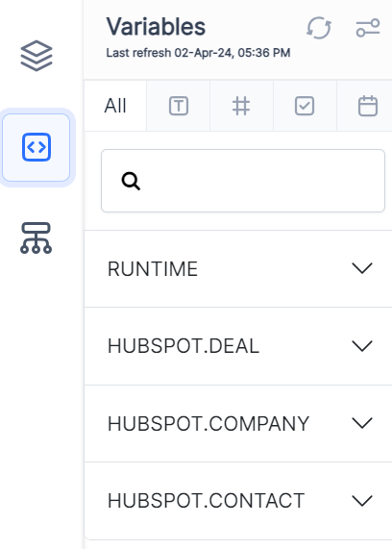This screenshot has width=392, height=549.
Task: Expand the HUBSPOT.COMPANY chevron arrow
Action: click(x=362, y=423)
